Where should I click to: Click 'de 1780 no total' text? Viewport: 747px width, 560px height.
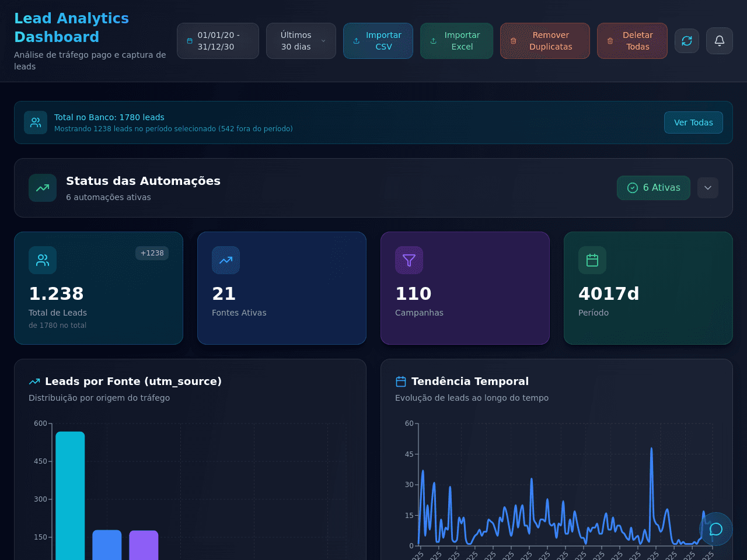point(57,325)
